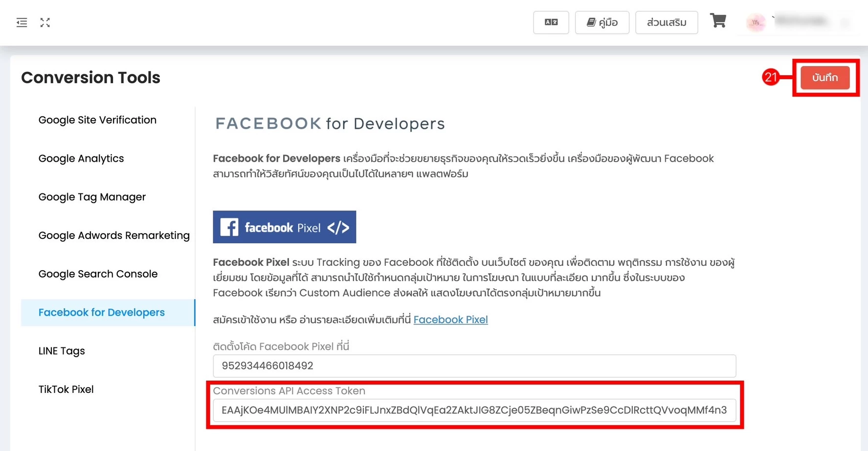
Task: Select Google Search Console menu item
Action: 98,274
